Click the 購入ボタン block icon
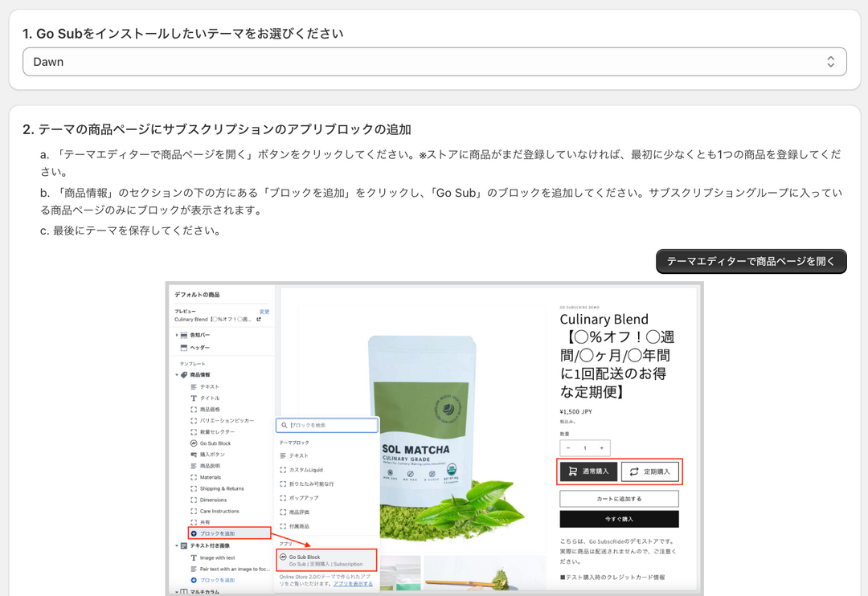Image resolution: width=868 pixels, height=596 pixels. point(194,455)
